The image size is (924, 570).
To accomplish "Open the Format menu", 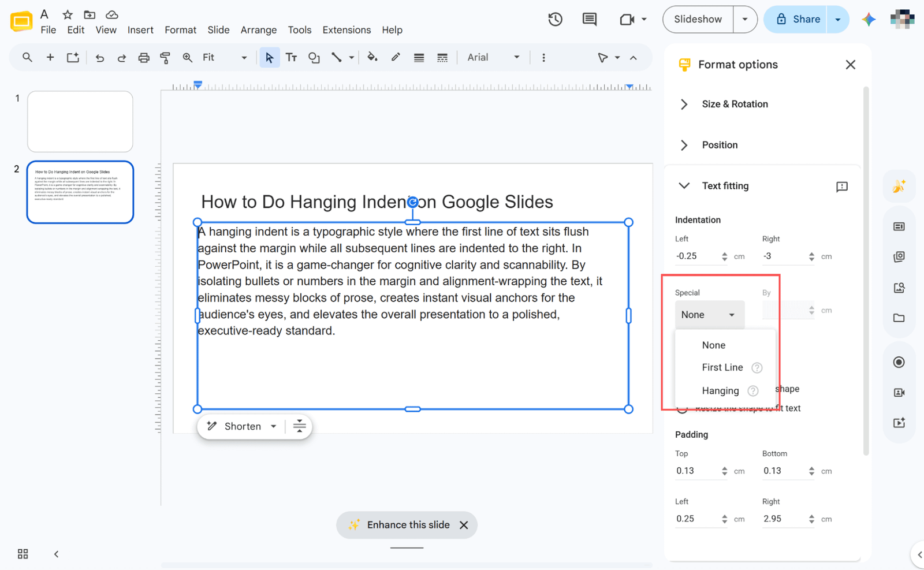I will [180, 30].
